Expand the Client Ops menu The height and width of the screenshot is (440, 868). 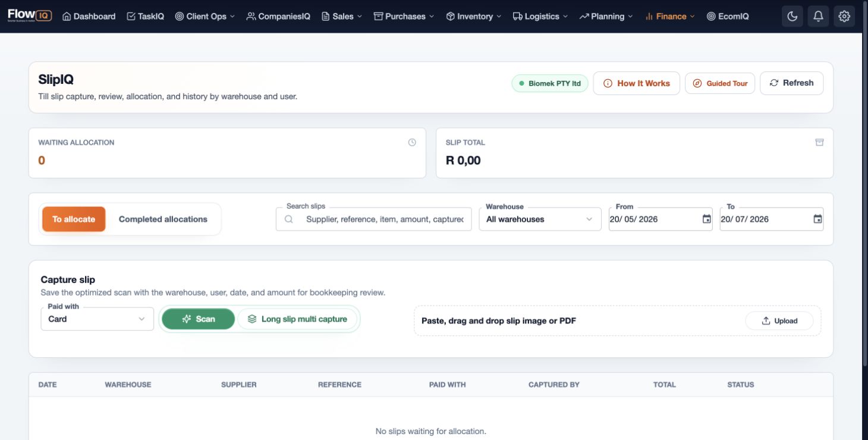pyautogui.click(x=205, y=17)
